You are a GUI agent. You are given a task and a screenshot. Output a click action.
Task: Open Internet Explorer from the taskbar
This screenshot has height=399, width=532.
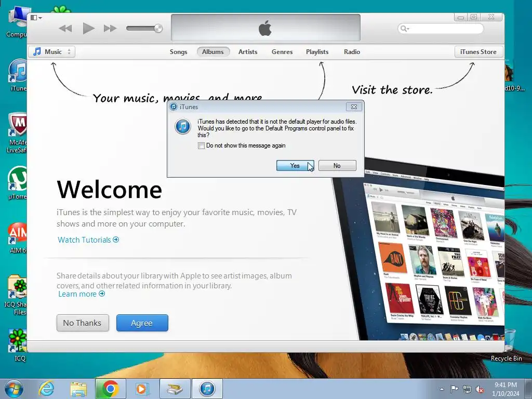[46, 389]
